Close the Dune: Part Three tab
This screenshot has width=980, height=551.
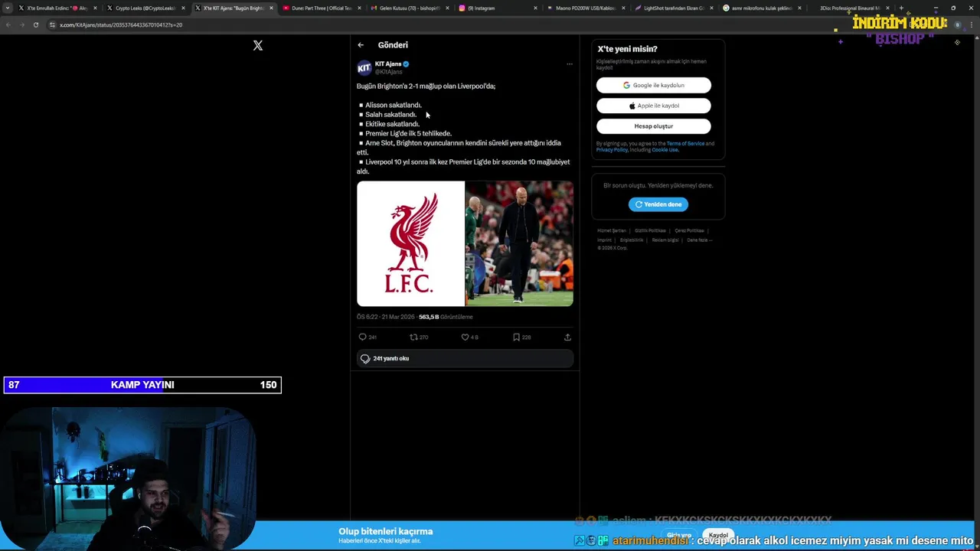[359, 8]
